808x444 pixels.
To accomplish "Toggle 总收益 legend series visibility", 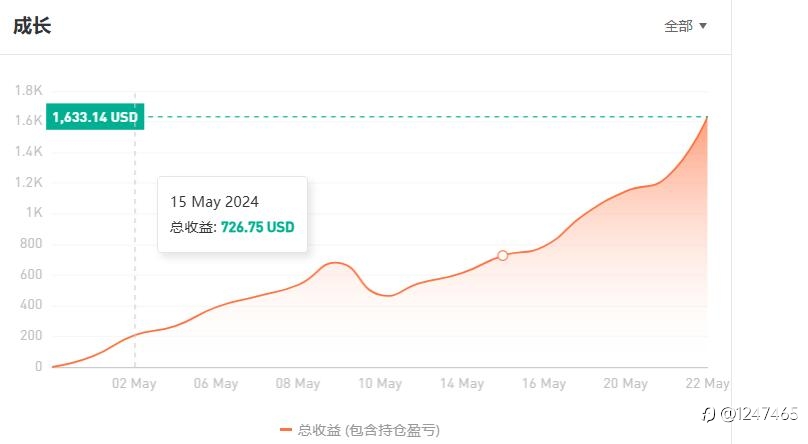I will click(360, 430).
